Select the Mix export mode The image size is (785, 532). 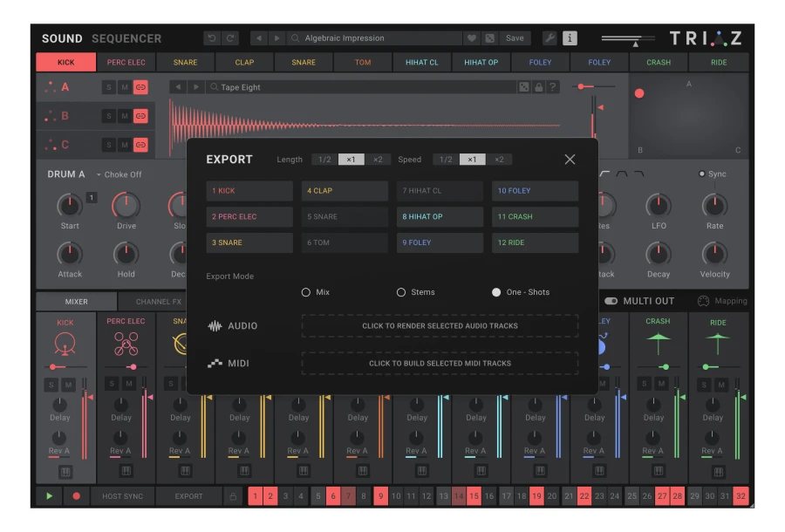coord(306,292)
